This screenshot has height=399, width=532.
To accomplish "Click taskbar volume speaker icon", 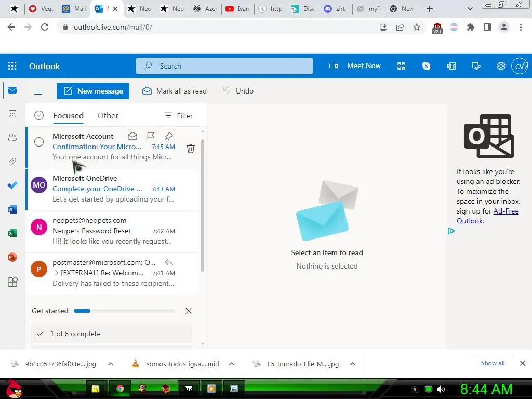I will [x=441, y=389].
